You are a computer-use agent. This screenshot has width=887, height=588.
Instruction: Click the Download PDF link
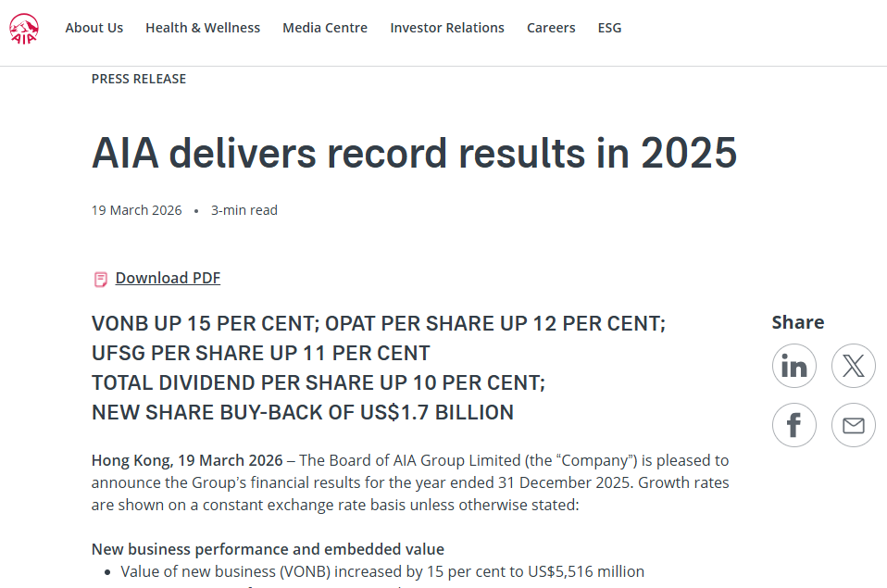pos(168,278)
